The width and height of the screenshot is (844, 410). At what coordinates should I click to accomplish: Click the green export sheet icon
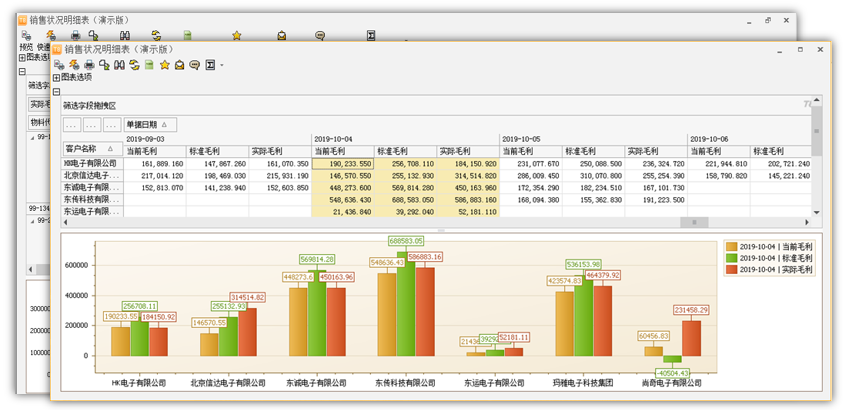pyautogui.click(x=149, y=65)
